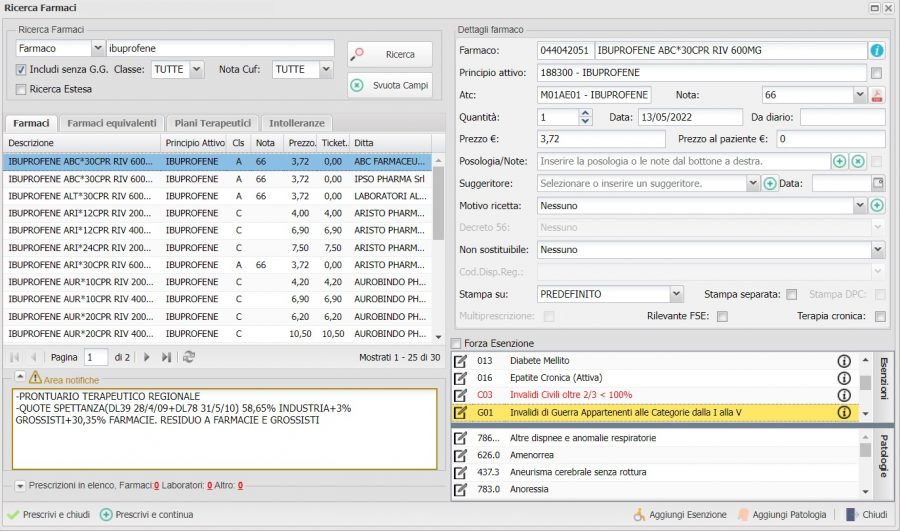Add suggeritore with plus icon

[770, 184]
